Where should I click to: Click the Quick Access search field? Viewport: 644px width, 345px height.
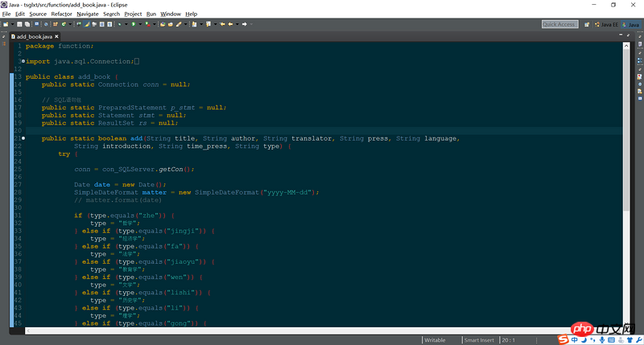click(x=559, y=24)
